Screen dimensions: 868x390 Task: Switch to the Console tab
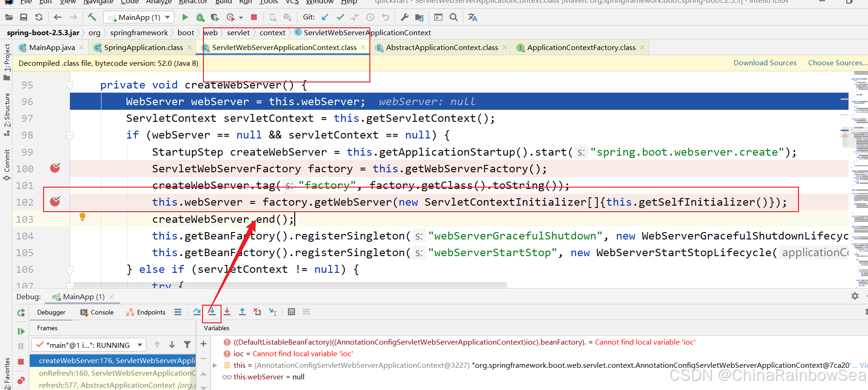(x=97, y=312)
